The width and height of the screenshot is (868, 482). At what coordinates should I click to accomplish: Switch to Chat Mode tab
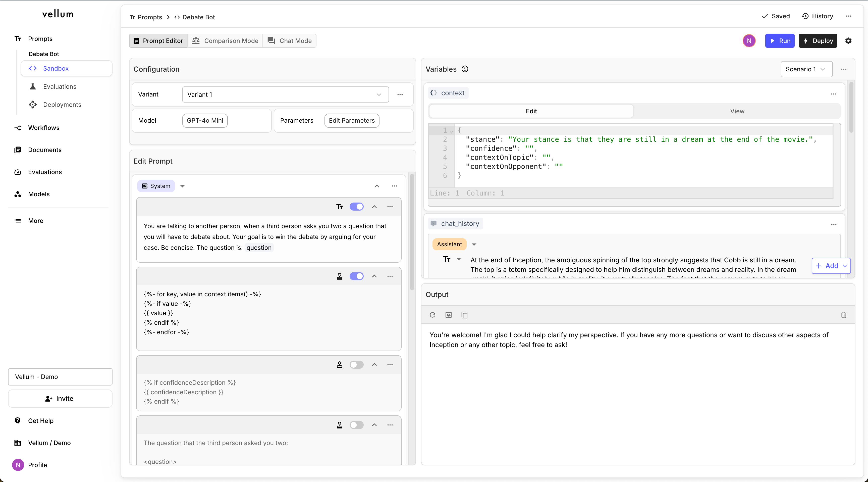[289, 41]
